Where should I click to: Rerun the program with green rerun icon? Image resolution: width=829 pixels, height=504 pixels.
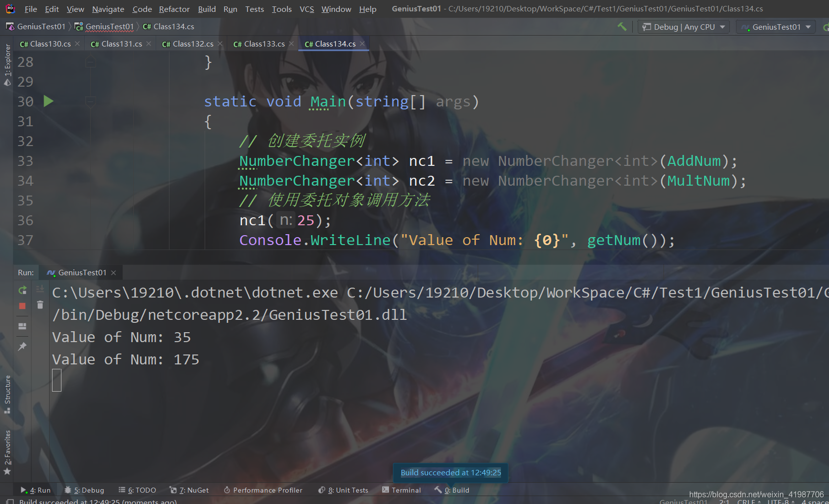(22, 290)
